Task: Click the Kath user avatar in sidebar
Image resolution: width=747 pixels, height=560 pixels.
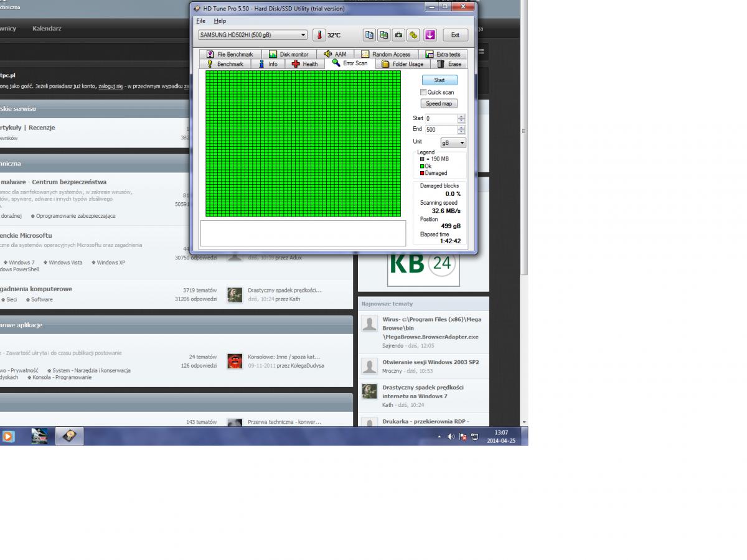Action: point(370,391)
